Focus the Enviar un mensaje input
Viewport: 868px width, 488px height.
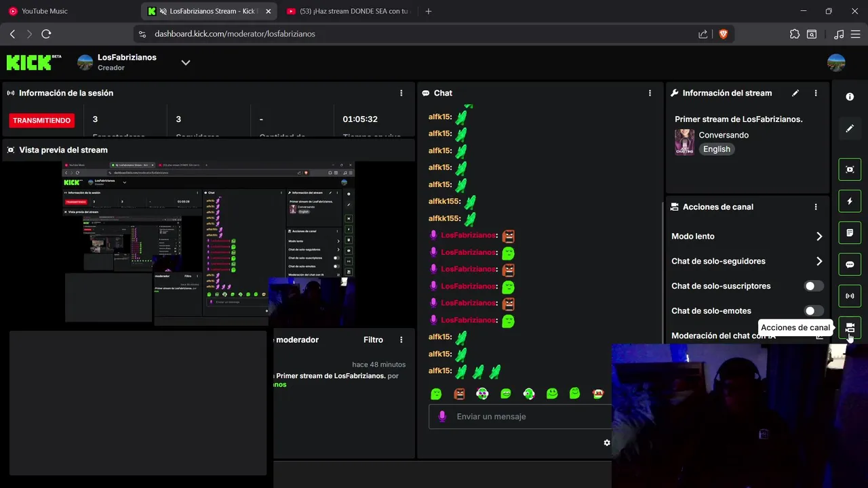coord(520,416)
